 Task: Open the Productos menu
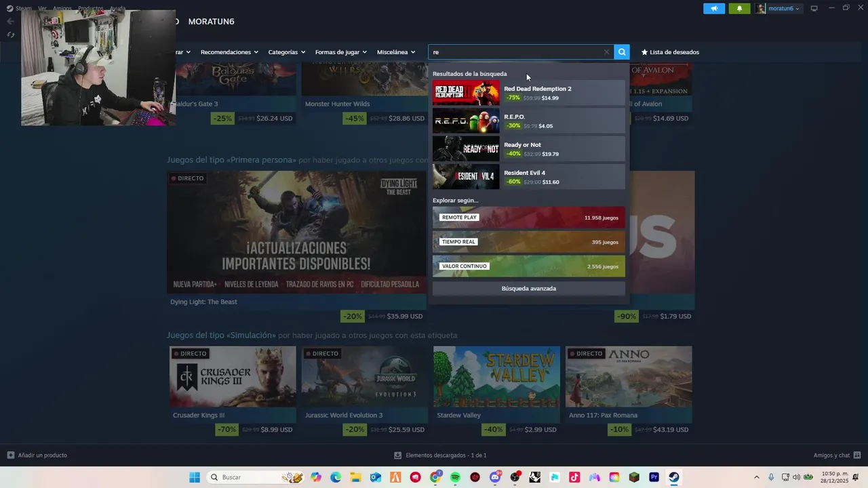tap(91, 8)
